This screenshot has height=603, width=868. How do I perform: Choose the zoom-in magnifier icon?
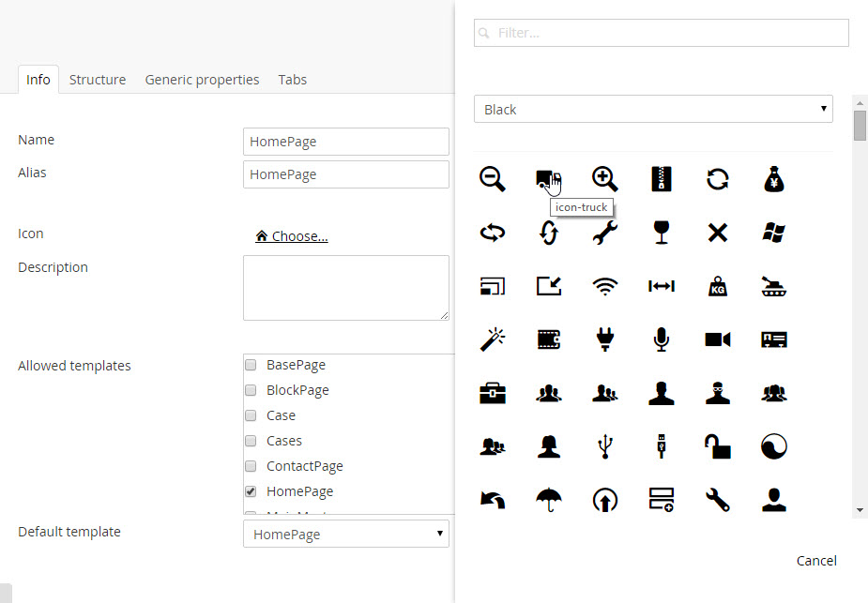[x=605, y=179]
